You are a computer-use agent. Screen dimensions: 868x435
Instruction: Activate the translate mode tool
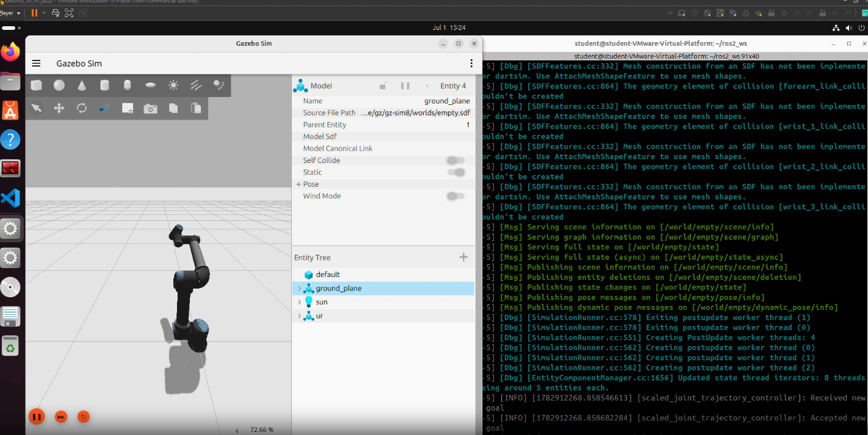(x=59, y=108)
